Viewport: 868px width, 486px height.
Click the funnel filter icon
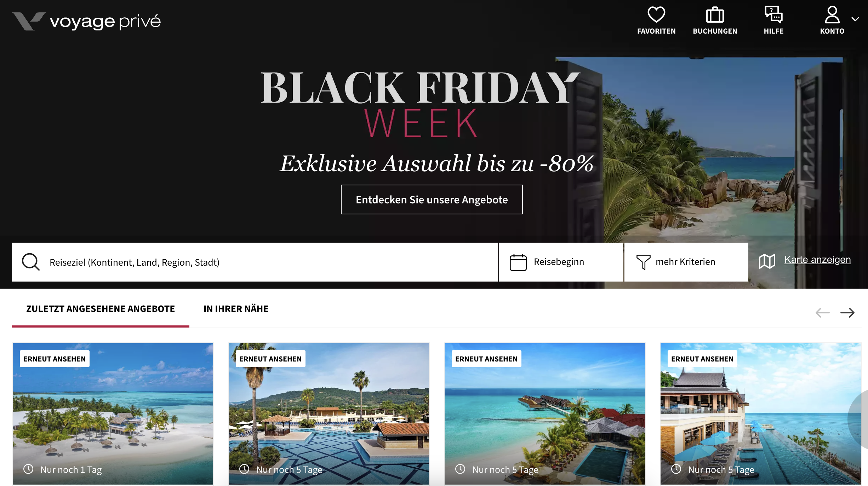(x=643, y=262)
